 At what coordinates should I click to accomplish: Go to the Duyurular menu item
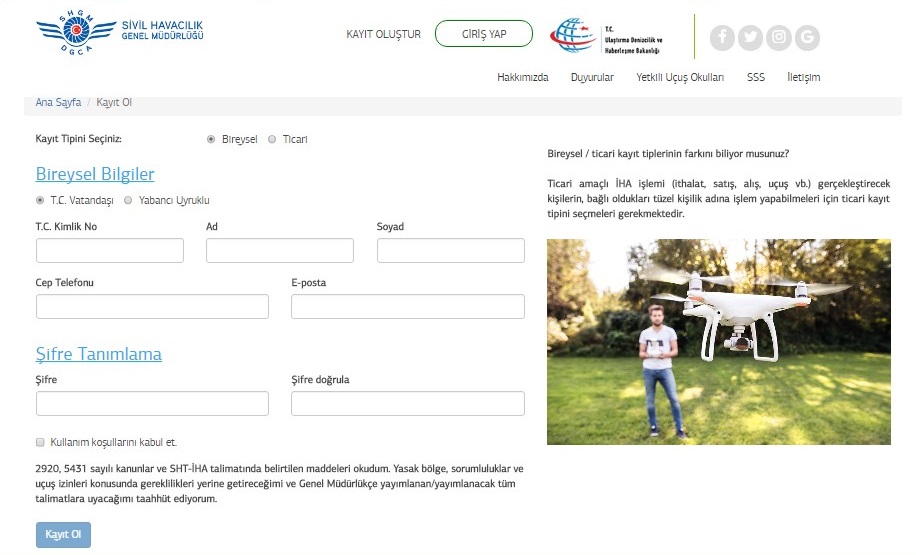coord(592,78)
